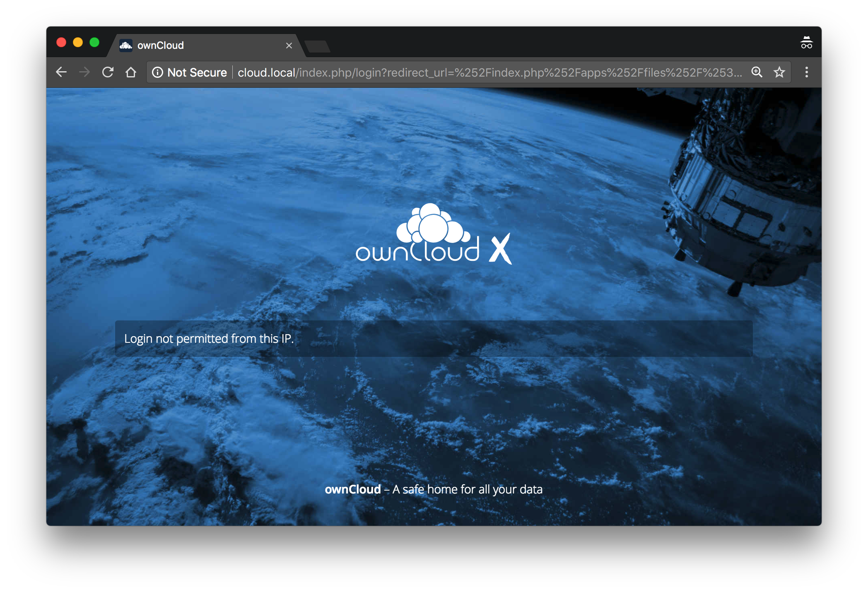
Task: Click the incognito mode icon
Action: click(806, 43)
